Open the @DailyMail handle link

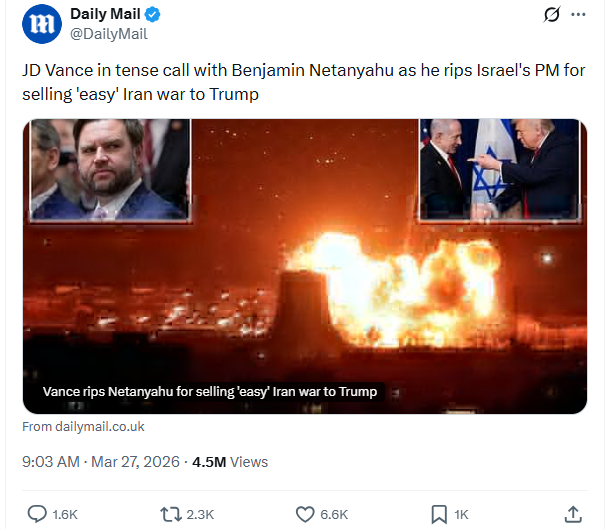[x=108, y=34]
